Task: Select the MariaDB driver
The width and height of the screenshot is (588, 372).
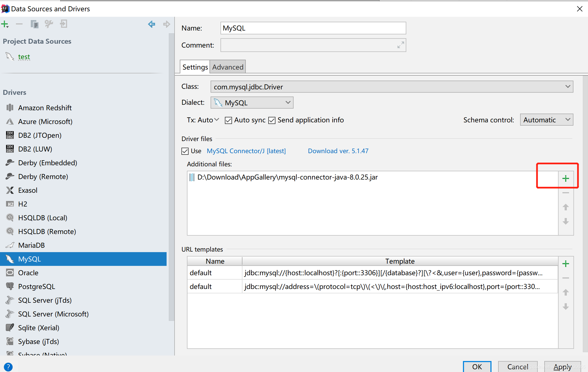Action: (83, 245)
